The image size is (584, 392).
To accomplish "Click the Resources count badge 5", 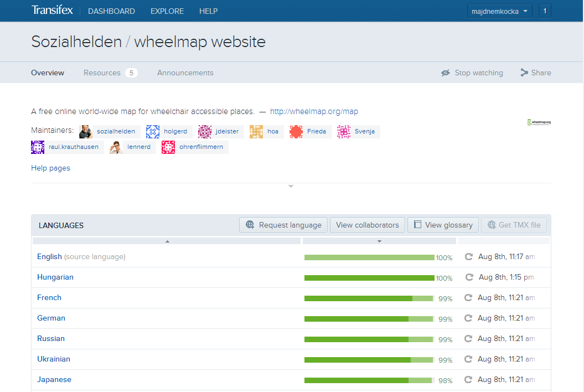I will click(132, 73).
